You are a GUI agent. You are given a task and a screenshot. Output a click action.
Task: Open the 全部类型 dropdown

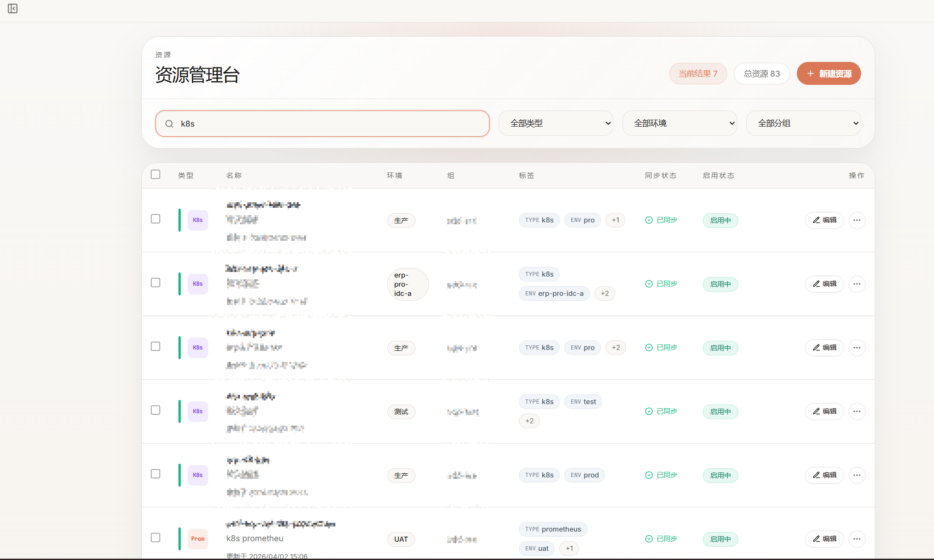point(556,123)
